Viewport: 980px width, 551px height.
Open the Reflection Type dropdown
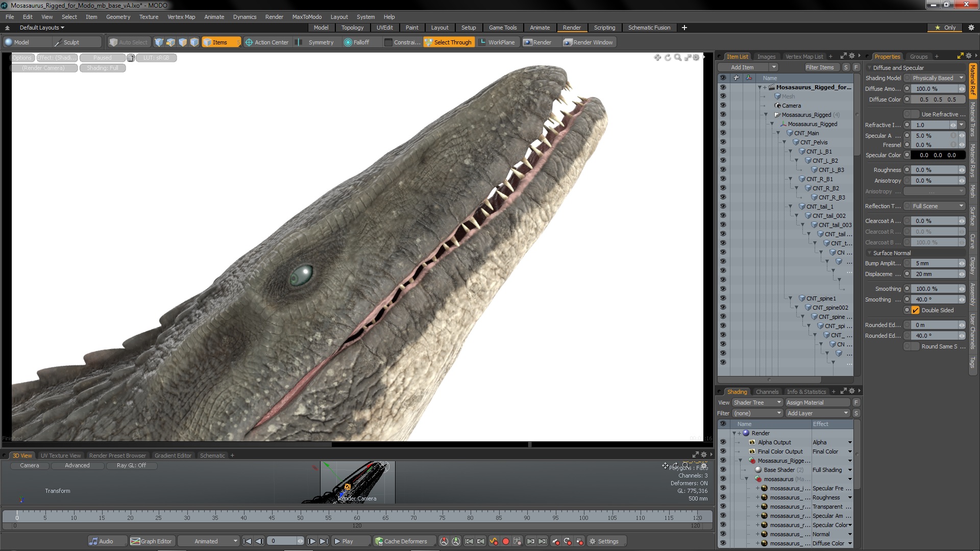(x=938, y=206)
